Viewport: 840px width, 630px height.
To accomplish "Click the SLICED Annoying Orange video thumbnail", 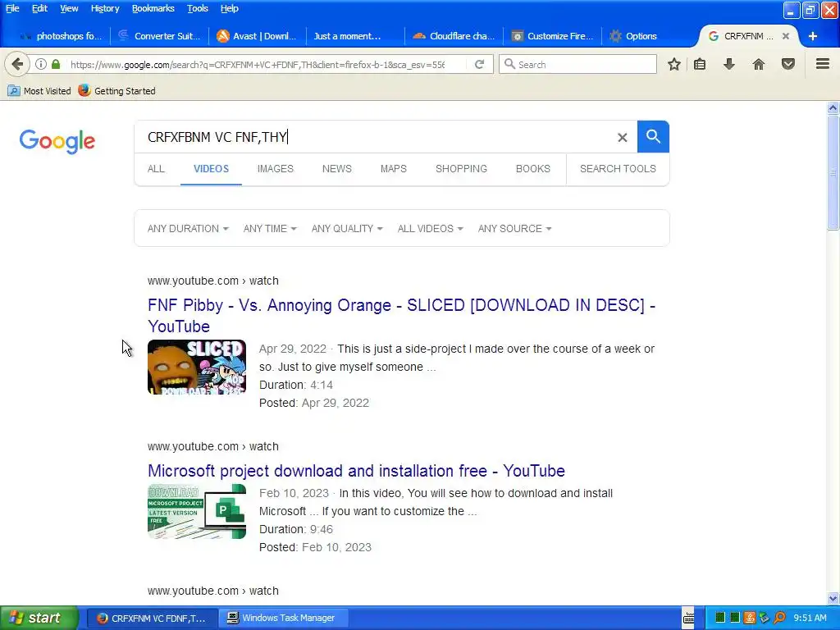I will pyautogui.click(x=197, y=367).
